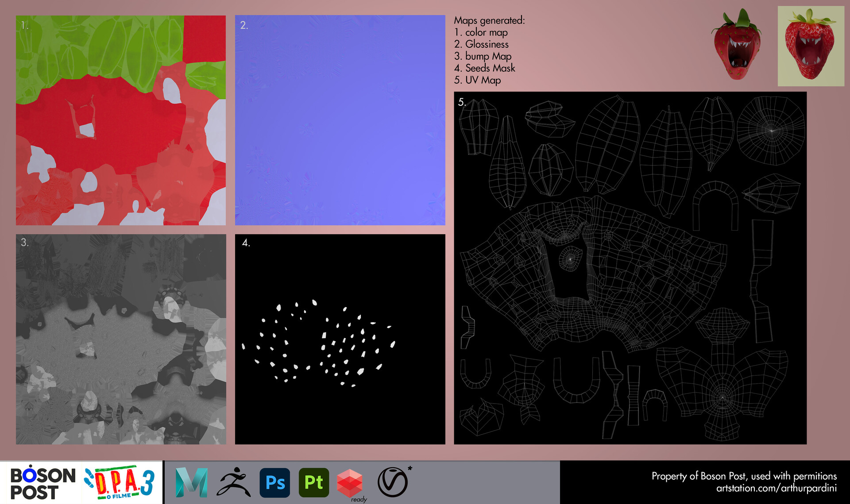Click the '5. UV Map' list entry
The width and height of the screenshot is (850, 504).
[x=478, y=80]
